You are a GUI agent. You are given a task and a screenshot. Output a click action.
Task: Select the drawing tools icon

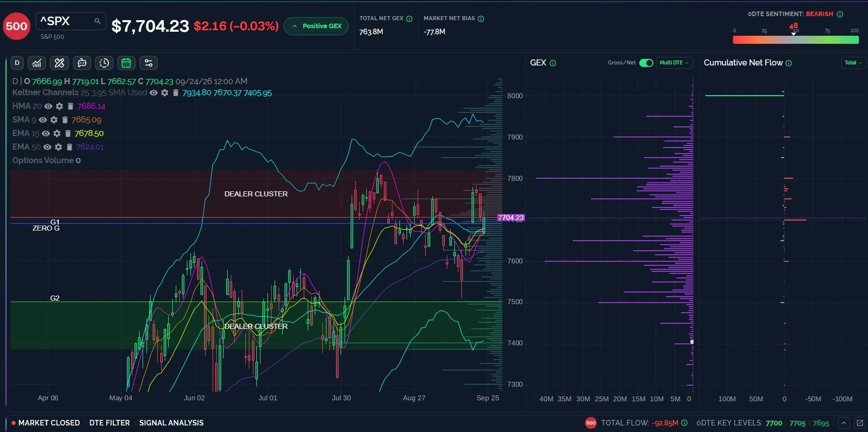(59, 63)
